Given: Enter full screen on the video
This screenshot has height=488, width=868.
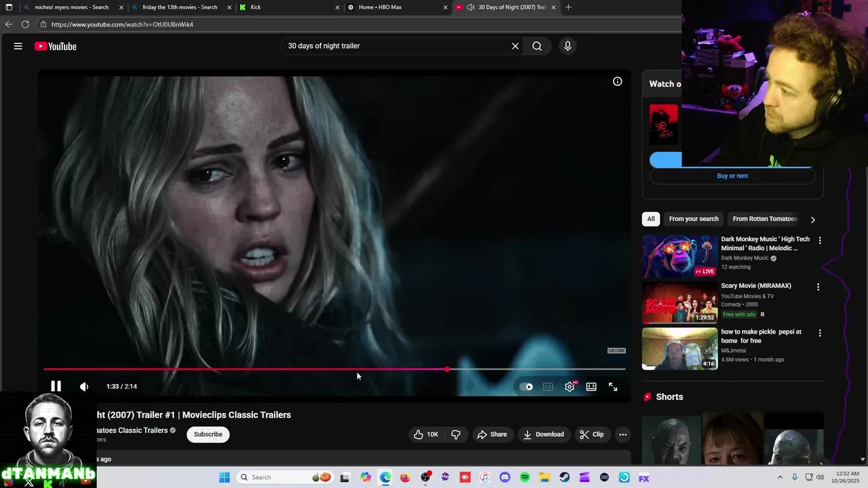Looking at the screenshot, I should (613, 387).
